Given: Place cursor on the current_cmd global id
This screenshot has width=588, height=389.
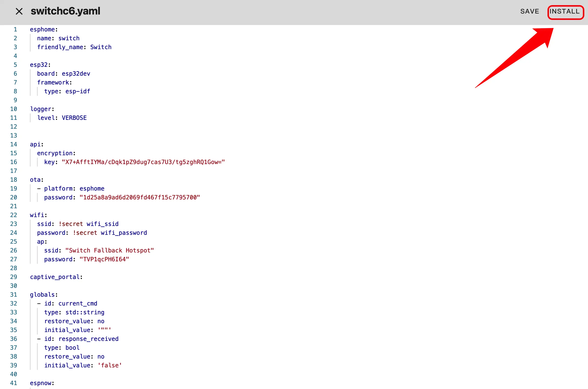Looking at the screenshot, I should coord(78,304).
